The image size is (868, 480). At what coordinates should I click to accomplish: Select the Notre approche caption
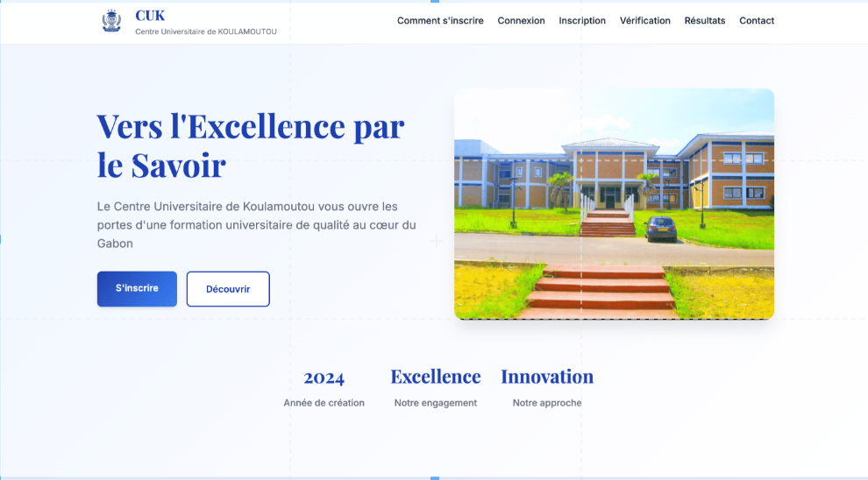point(547,403)
